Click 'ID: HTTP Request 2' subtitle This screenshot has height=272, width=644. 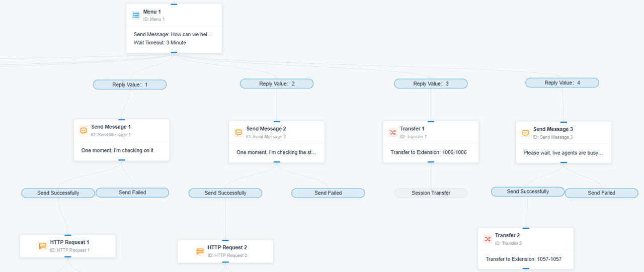click(x=227, y=255)
